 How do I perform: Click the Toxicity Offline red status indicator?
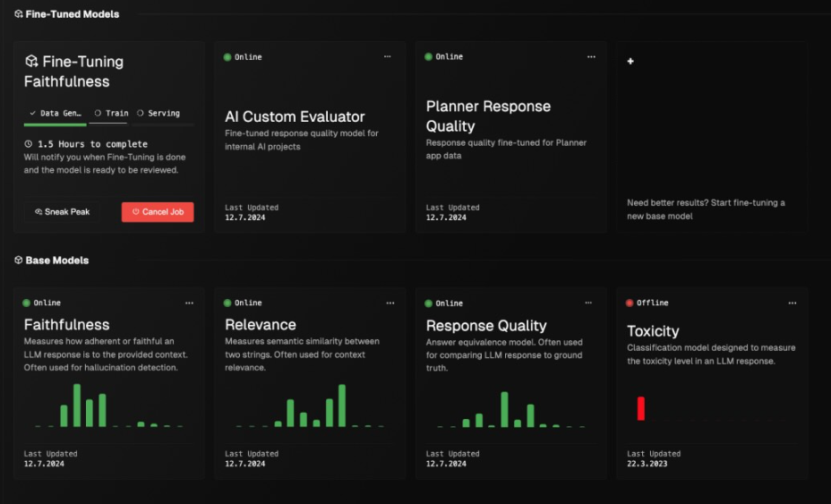630,303
